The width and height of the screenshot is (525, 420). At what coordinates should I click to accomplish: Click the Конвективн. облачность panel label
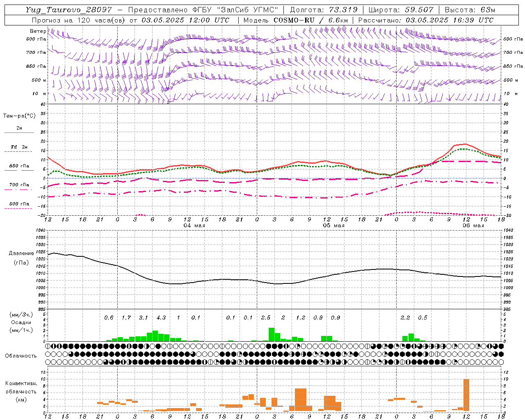point(21,387)
